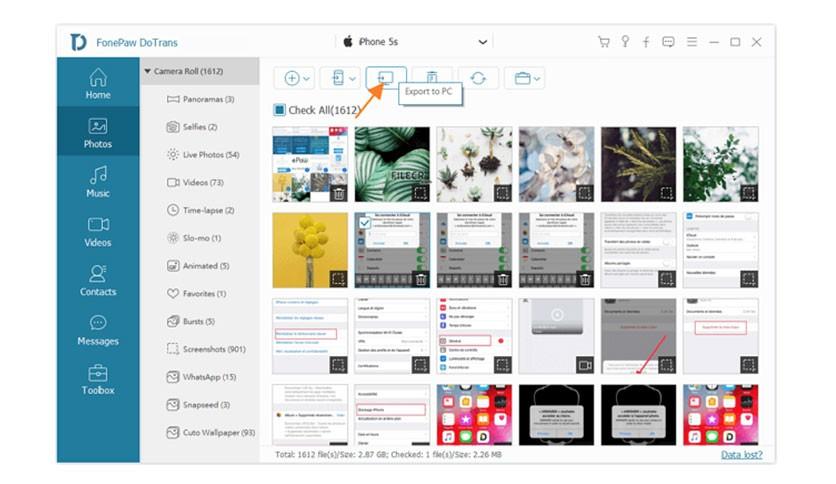Click the key register icon
This screenshot has height=484, width=836.
tap(625, 42)
